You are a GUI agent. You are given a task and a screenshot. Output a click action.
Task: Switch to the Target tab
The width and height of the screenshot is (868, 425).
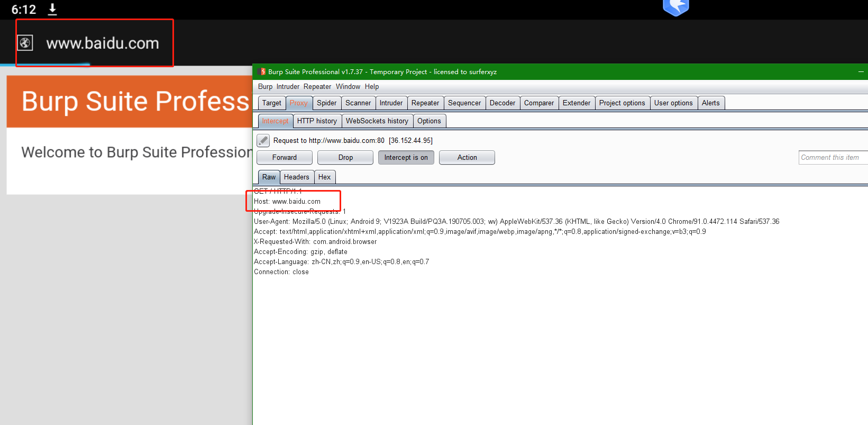pyautogui.click(x=272, y=103)
